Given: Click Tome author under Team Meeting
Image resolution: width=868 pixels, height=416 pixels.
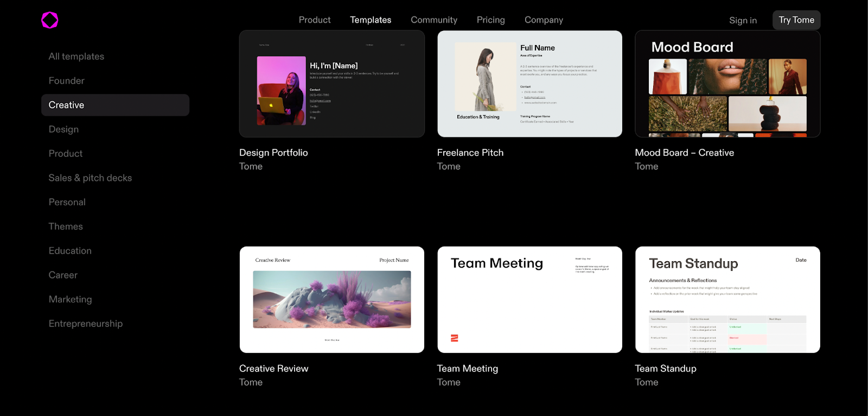Looking at the screenshot, I should coord(449,382).
